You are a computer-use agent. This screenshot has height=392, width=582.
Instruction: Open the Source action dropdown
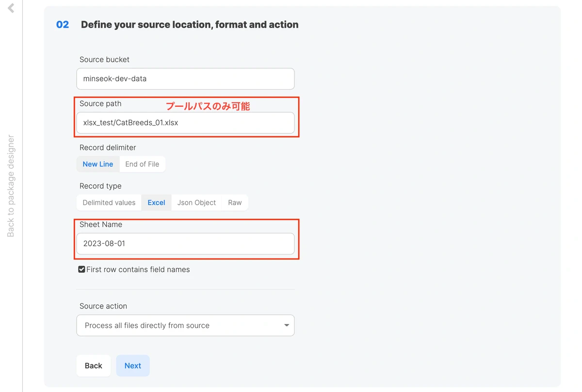pos(185,326)
